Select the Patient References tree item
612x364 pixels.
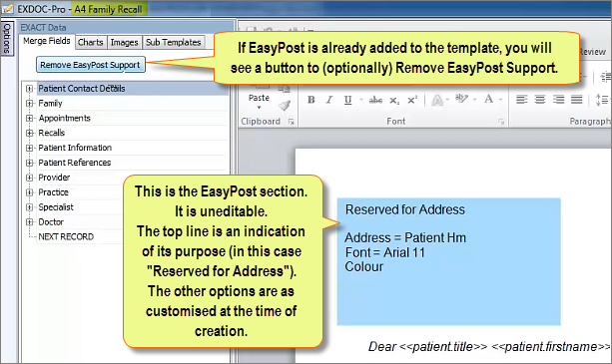tap(75, 163)
